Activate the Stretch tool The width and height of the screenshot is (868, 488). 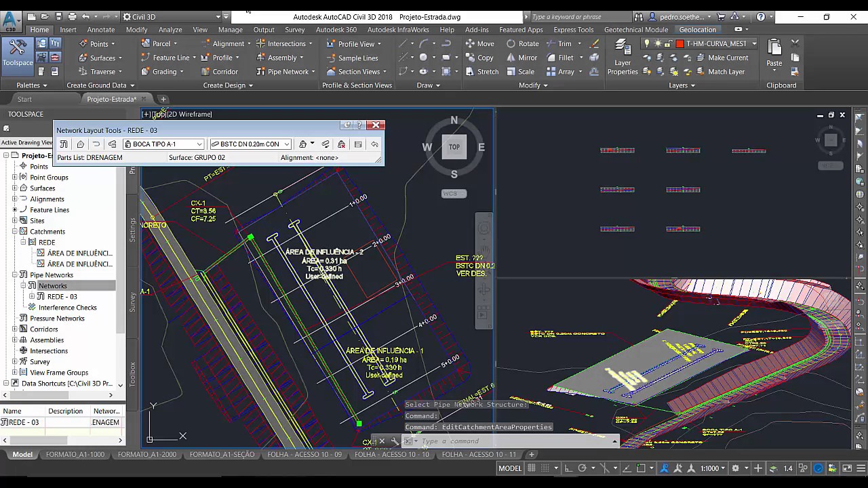(x=481, y=71)
